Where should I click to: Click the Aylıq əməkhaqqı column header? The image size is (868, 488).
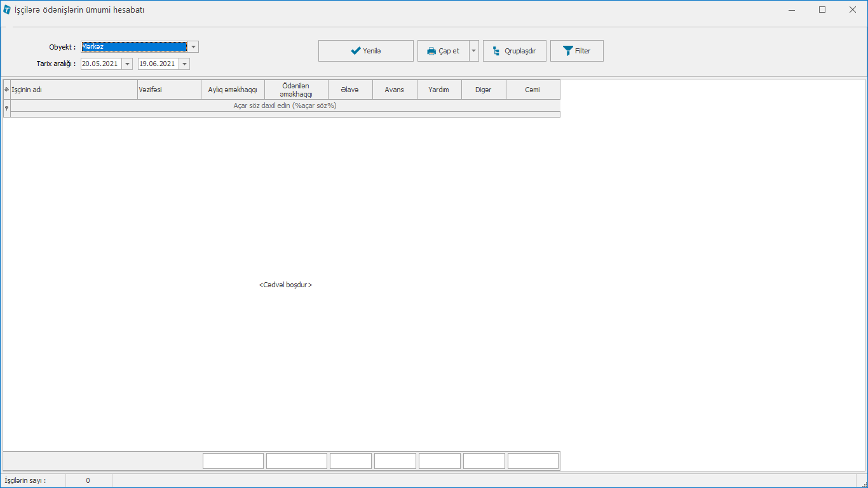[233, 90]
